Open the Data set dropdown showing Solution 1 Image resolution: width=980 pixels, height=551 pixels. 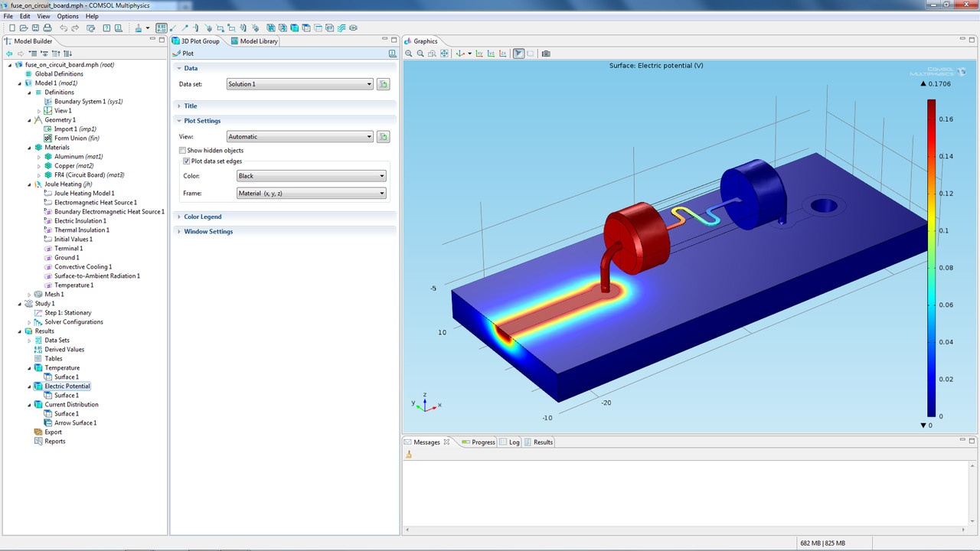click(299, 84)
